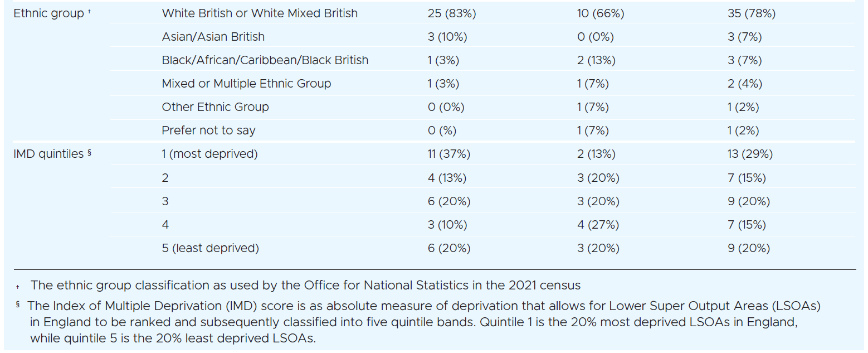Select 'Mixed or Multiple Ethnic Group' text
The width and height of the screenshot is (868, 353).
[246, 84]
